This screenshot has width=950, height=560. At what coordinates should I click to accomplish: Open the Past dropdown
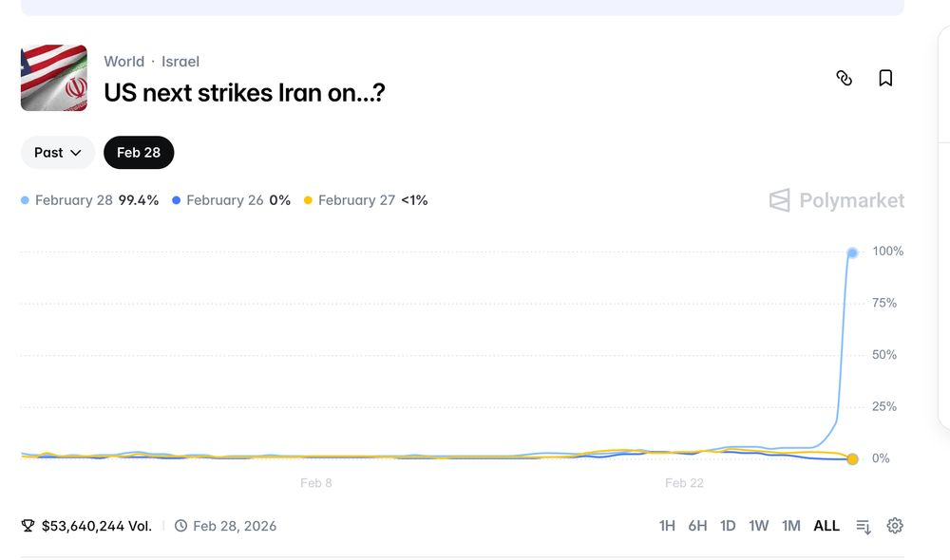[x=58, y=153]
